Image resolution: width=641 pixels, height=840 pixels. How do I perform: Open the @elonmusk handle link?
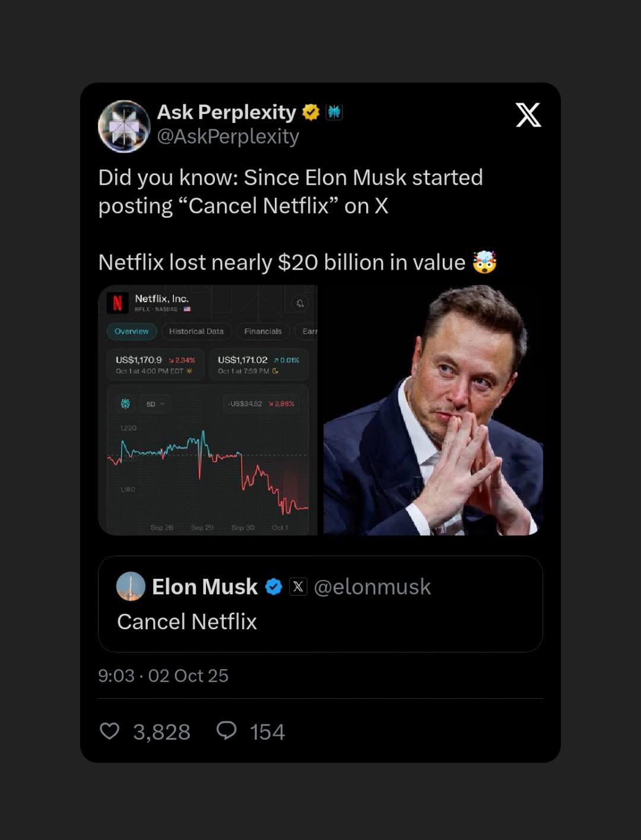372,587
